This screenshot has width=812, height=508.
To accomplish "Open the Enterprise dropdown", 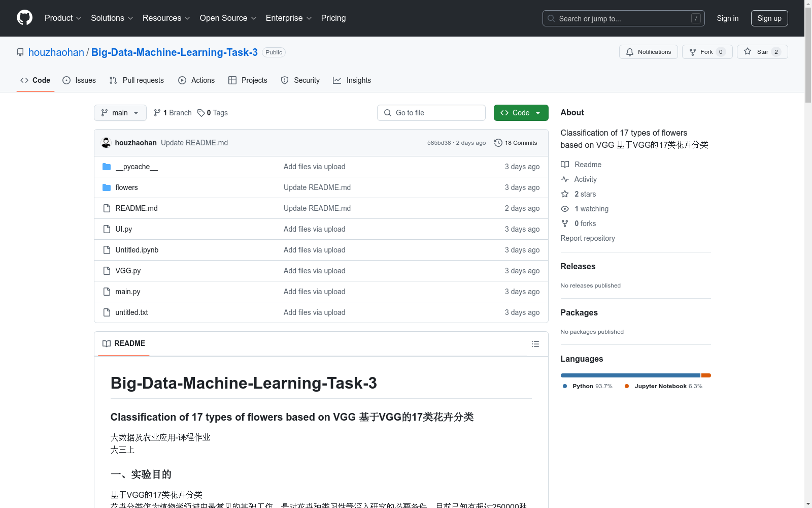I will (x=289, y=18).
